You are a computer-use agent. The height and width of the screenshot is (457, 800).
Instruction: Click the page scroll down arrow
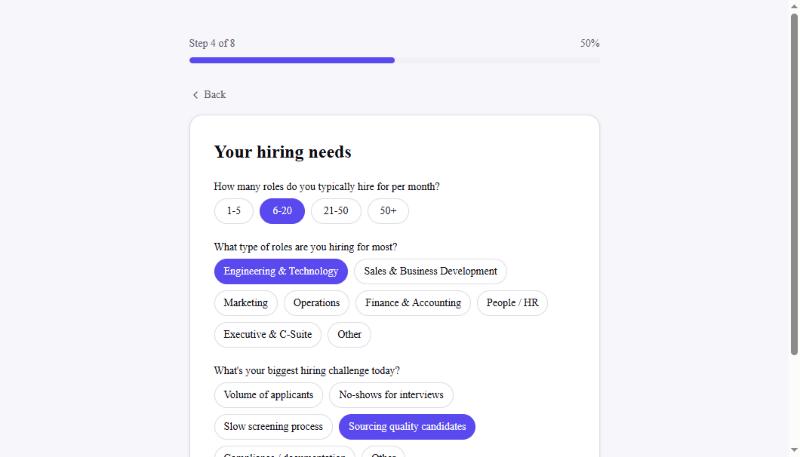pos(794,450)
